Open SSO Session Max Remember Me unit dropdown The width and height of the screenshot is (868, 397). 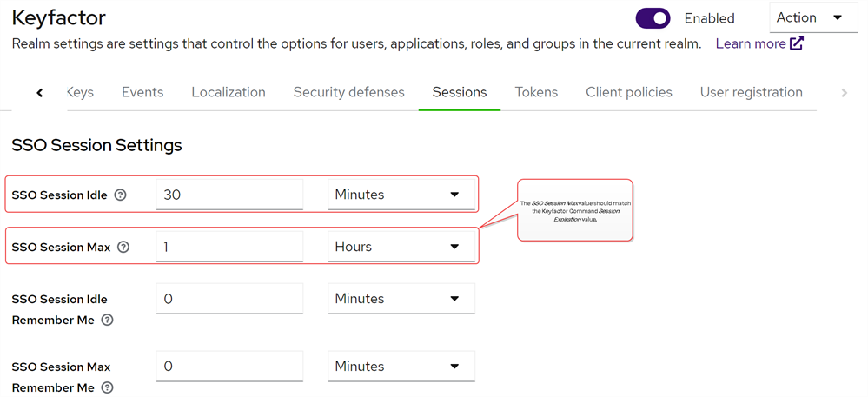coord(401,366)
